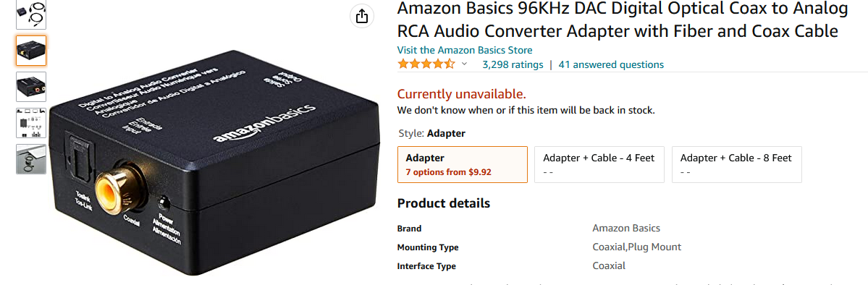Choose Adapter + Cable - 8 Feet style
Image resolution: width=868 pixels, height=285 pixels.
coord(736,164)
